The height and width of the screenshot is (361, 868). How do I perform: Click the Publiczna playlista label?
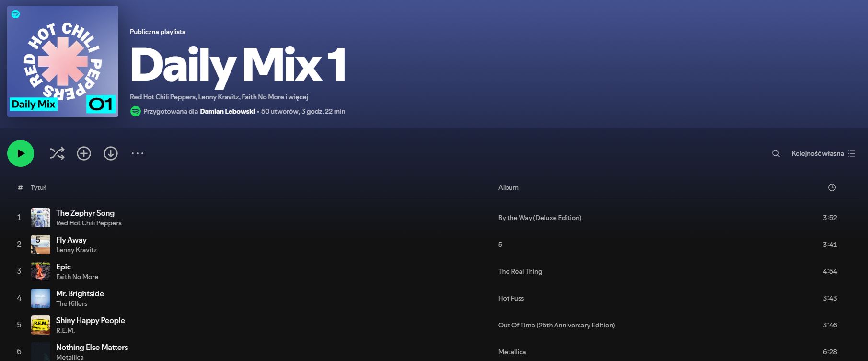158,32
